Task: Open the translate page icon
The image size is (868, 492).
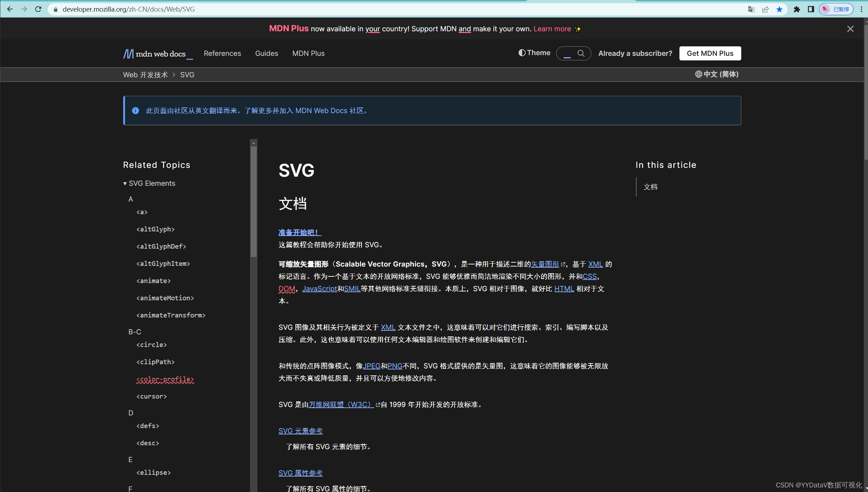Action: [751, 9]
